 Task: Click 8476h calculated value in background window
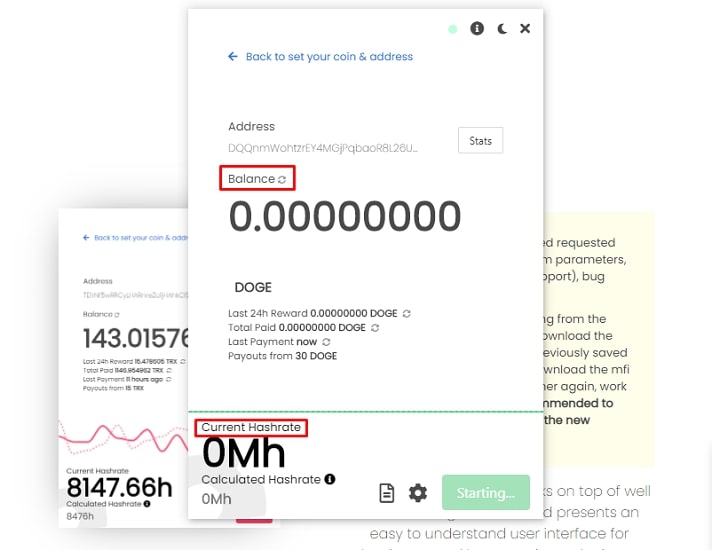point(80,516)
